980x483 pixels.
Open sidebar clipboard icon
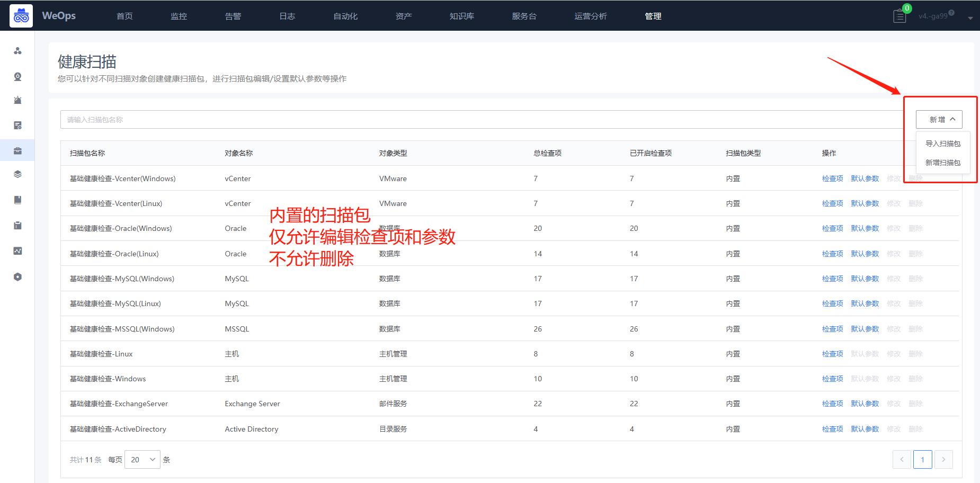click(17, 226)
